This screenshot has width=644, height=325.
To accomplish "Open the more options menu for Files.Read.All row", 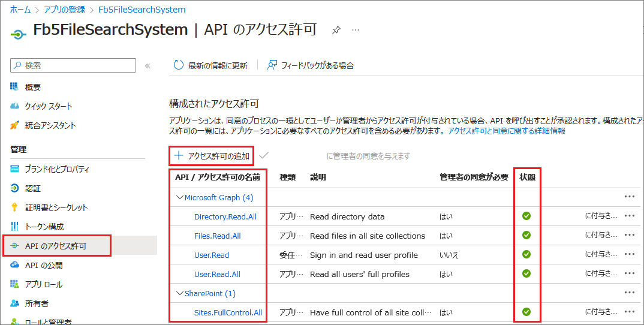I will point(629,236).
